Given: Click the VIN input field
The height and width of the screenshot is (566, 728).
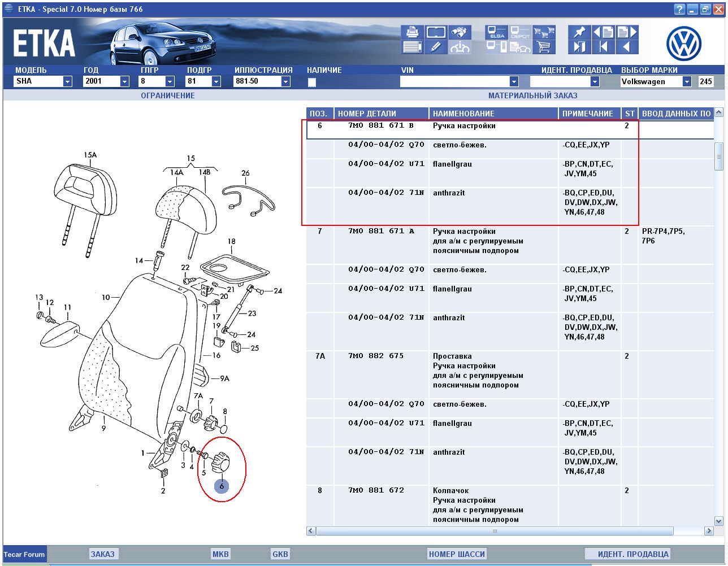Looking at the screenshot, I should 454,82.
